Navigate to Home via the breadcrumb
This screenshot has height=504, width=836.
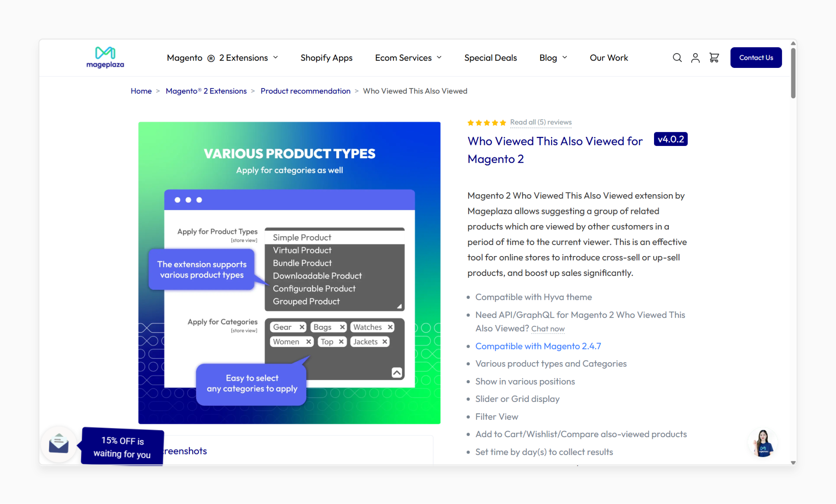[141, 91]
